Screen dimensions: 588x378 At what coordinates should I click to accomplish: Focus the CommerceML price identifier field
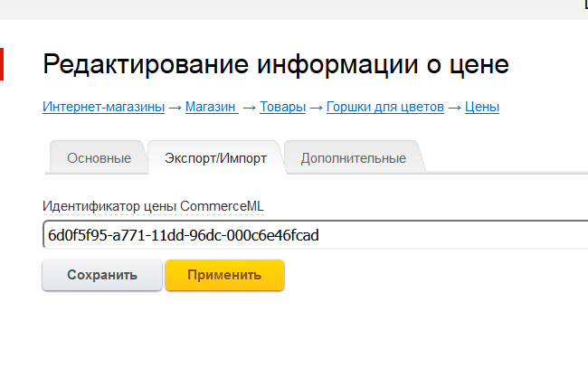(x=316, y=235)
